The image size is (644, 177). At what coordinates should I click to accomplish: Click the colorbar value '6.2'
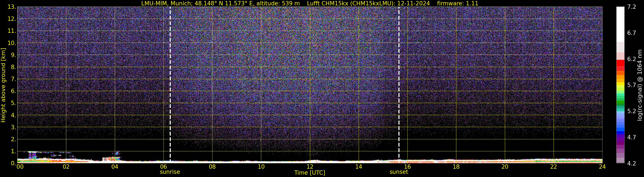click(632, 59)
